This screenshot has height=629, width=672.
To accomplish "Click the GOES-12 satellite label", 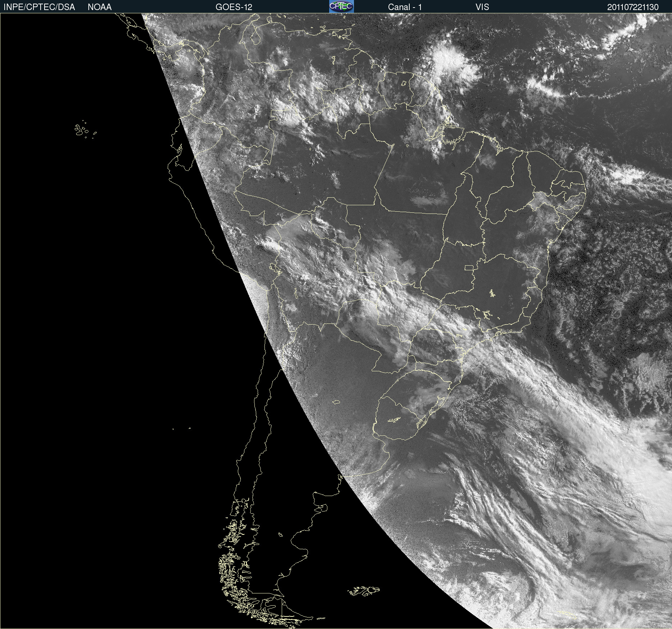I will pyautogui.click(x=234, y=7).
